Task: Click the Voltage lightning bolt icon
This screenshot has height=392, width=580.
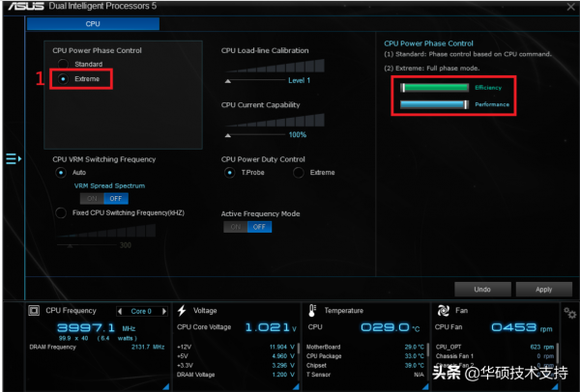Action: tap(182, 310)
